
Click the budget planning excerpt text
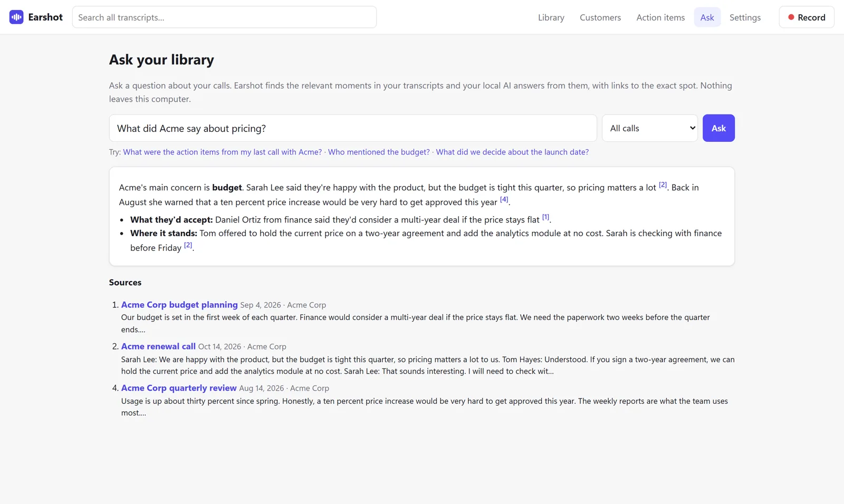(416, 324)
